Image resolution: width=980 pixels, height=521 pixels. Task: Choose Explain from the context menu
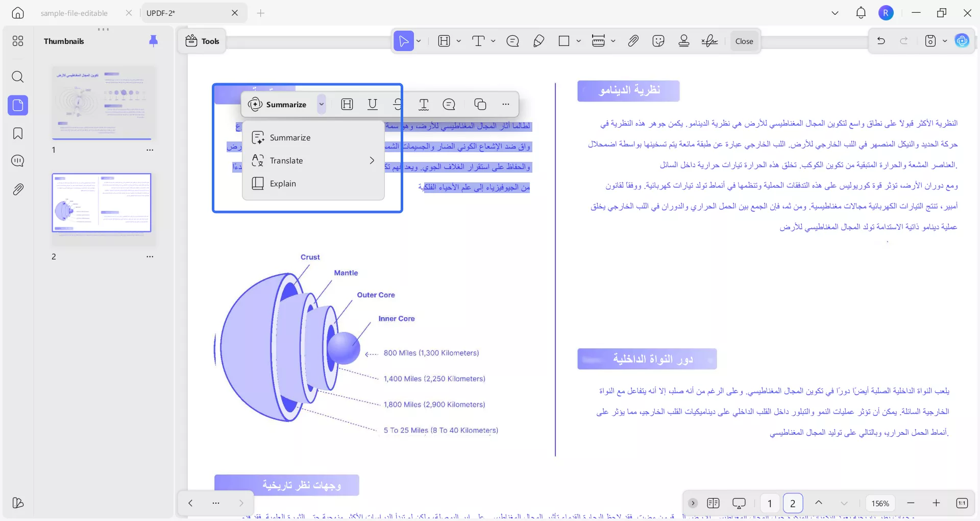coord(283,183)
